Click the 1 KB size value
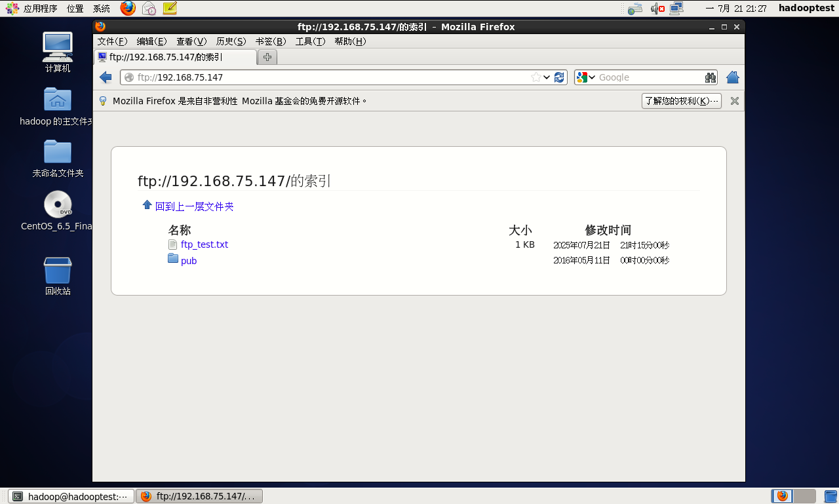839x504 pixels. pos(525,244)
